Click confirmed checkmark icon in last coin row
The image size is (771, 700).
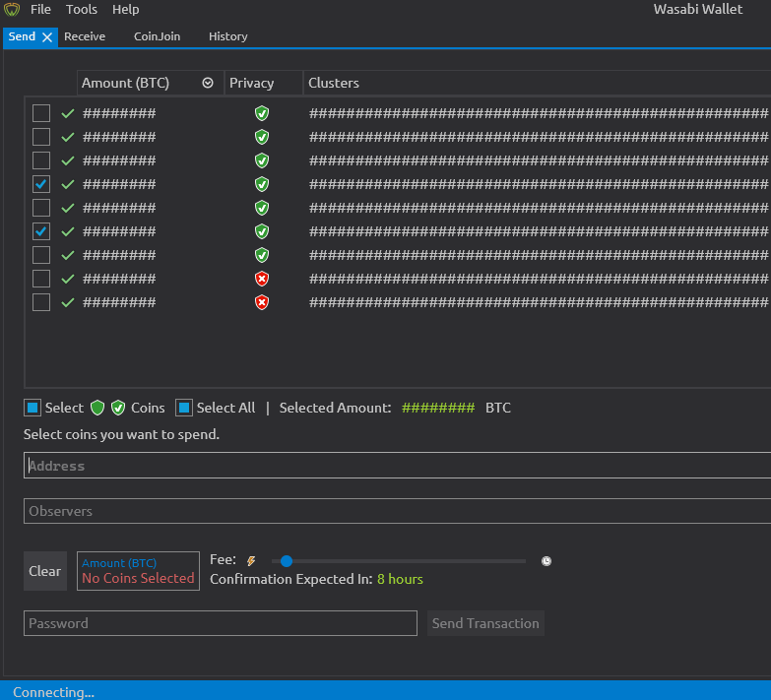pyautogui.click(x=68, y=302)
